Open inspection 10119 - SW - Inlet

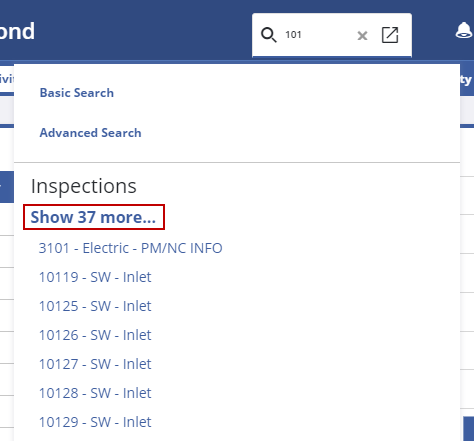pos(95,277)
